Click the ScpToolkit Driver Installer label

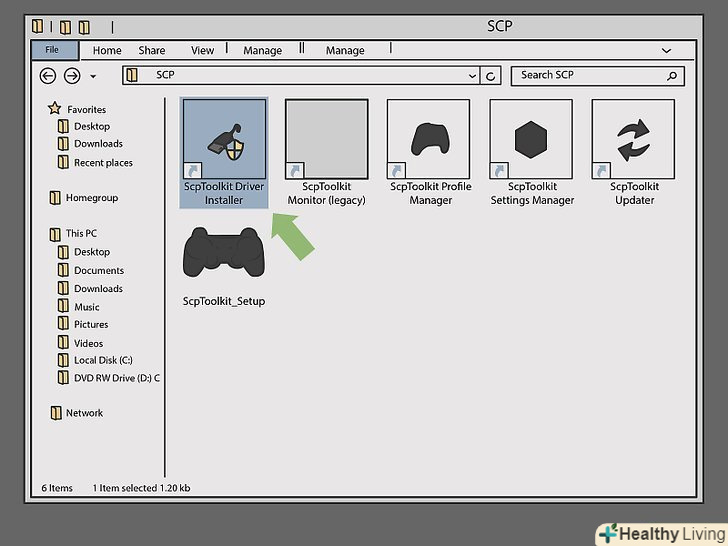[x=224, y=193]
